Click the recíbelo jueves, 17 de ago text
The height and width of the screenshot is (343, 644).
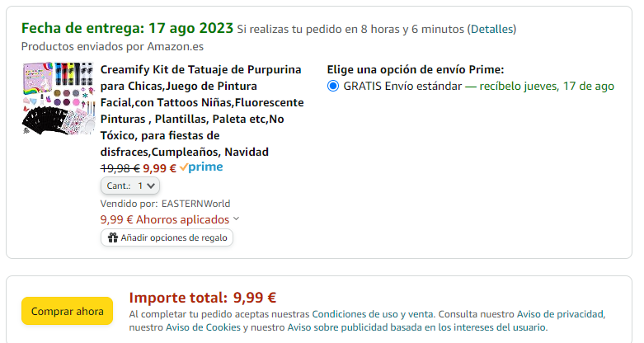click(x=547, y=87)
